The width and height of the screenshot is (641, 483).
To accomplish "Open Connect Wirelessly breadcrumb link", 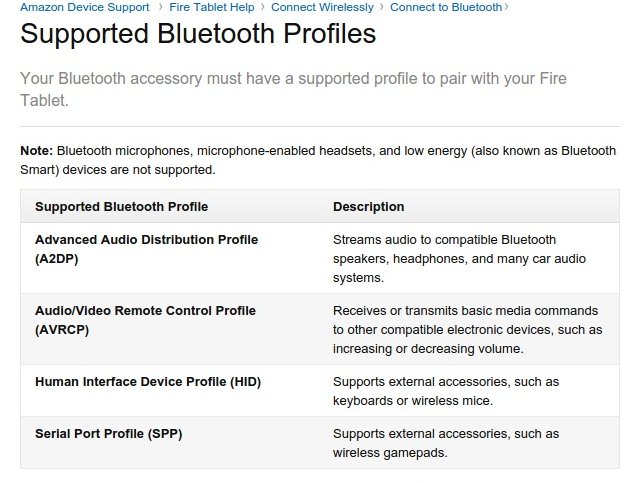I will [322, 7].
